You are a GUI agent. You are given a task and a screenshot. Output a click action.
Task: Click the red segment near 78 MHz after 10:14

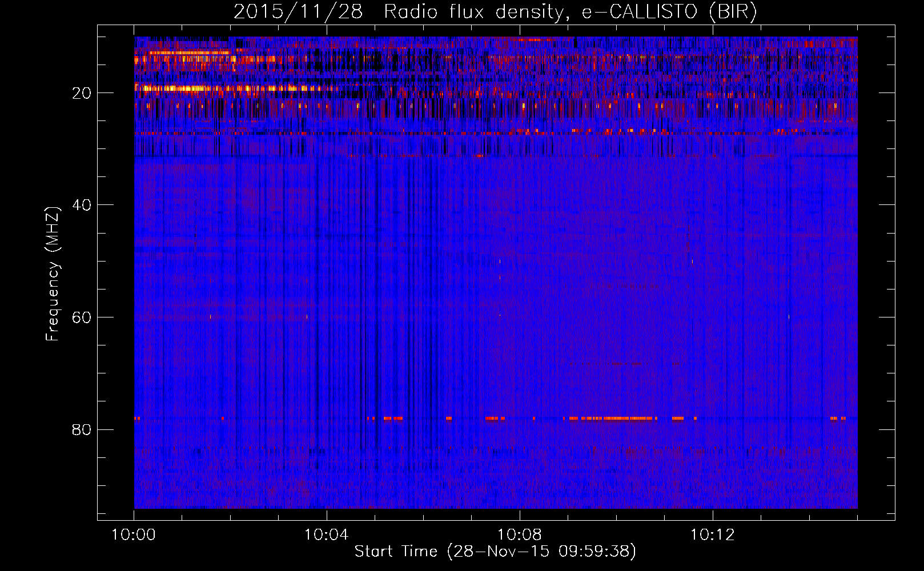pos(837,419)
